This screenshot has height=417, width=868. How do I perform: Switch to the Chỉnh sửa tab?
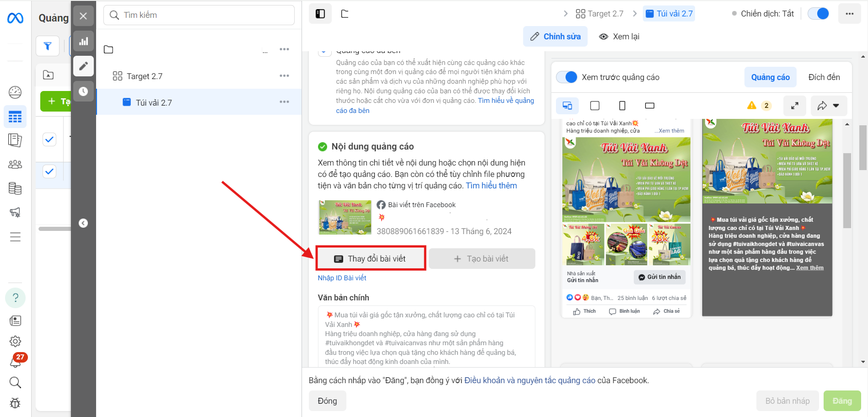pyautogui.click(x=555, y=37)
